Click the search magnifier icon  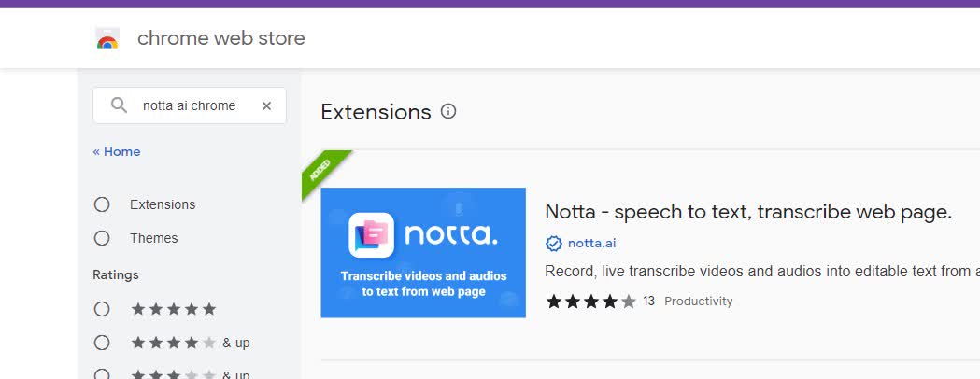click(x=119, y=105)
